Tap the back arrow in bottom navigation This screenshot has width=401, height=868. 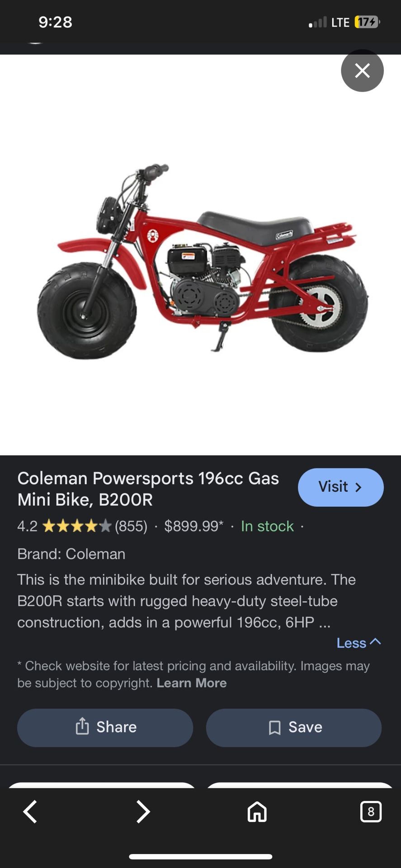pos(30,811)
